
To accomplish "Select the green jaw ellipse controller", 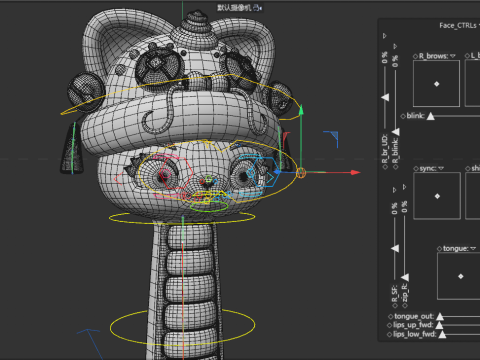I will point(209,206).
